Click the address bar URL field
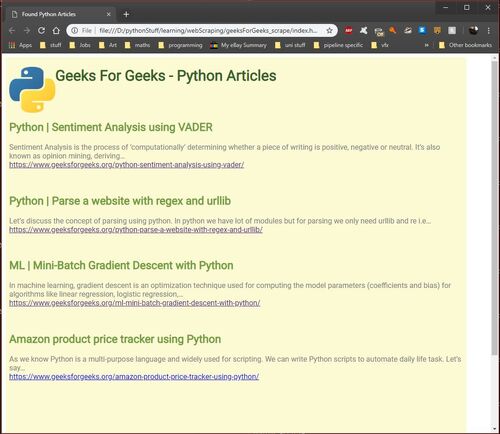Viewport: 500px width, 434px height. click(208, 30)
